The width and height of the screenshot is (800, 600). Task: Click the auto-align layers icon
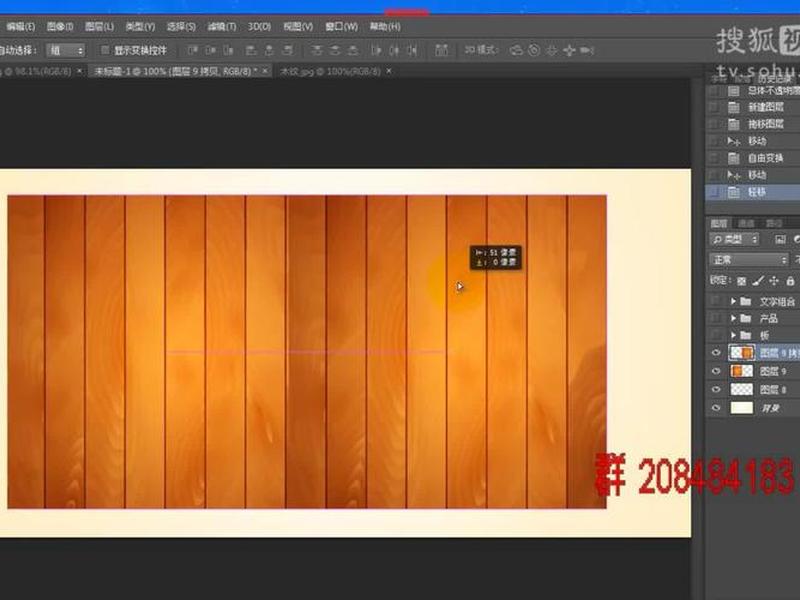[441, 50]
